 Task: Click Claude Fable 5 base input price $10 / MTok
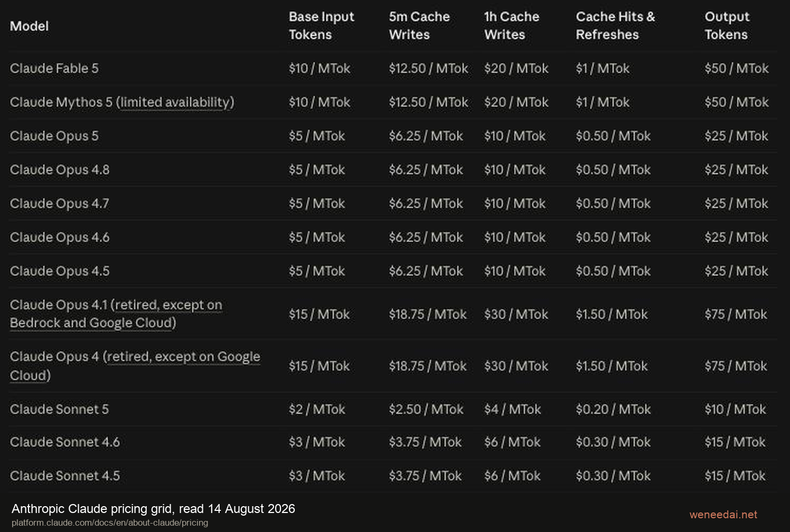tap(319, 69)
